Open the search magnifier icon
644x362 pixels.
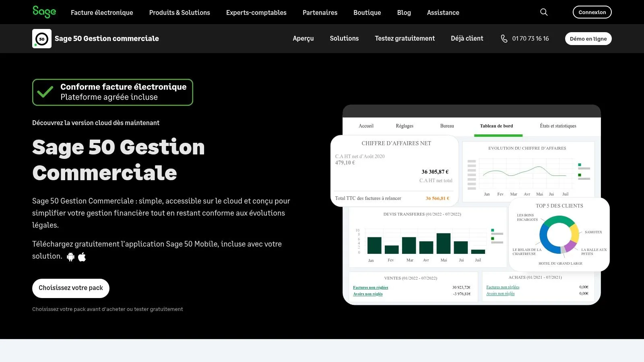544,12
